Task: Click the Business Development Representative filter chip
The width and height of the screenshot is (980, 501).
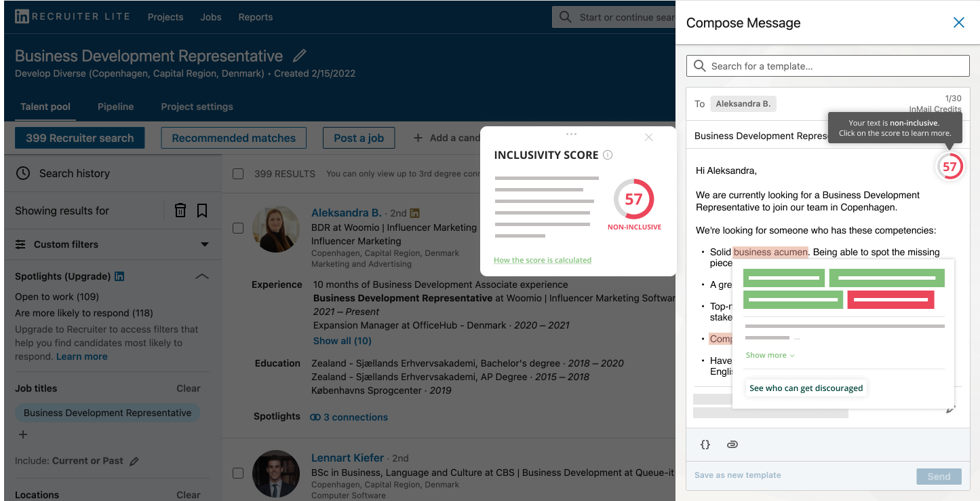Action: (108, 413)
